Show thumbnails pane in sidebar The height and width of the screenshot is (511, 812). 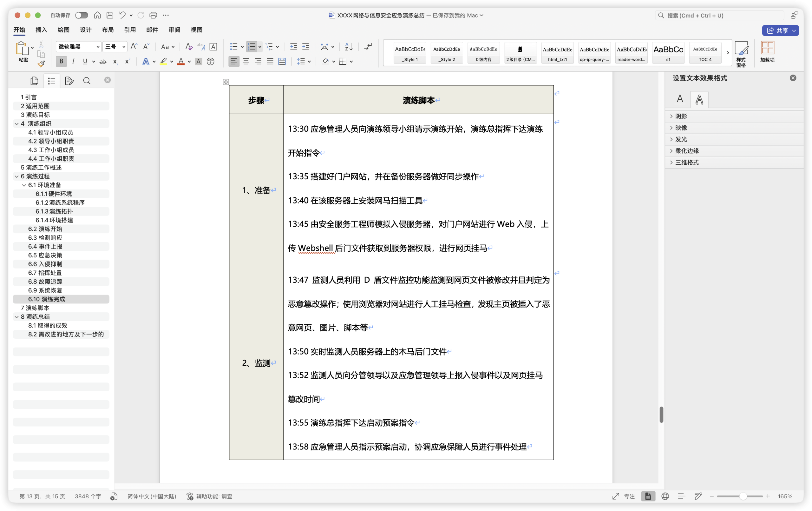[34, 81]
